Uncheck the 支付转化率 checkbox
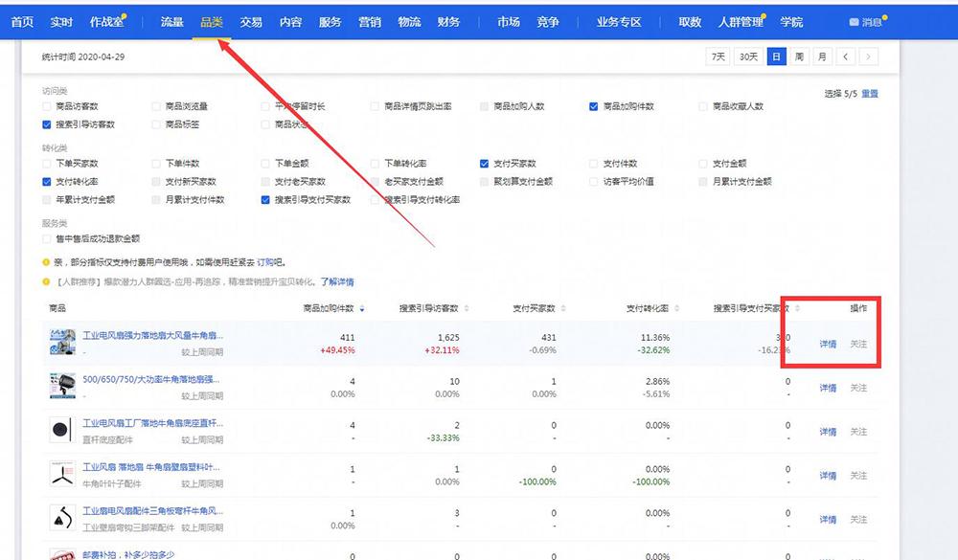 tap(47, 181)
